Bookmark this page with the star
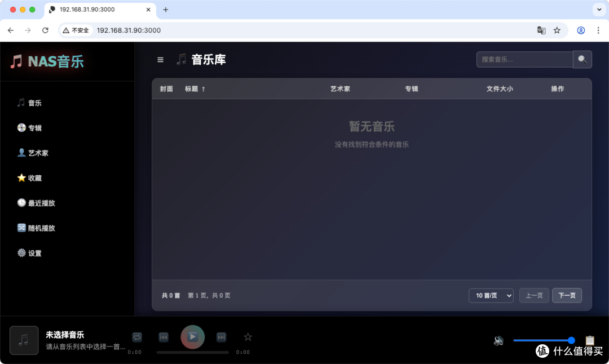This screenshot has height=364, width=609. pyautogui.click(x=557, y=30)
